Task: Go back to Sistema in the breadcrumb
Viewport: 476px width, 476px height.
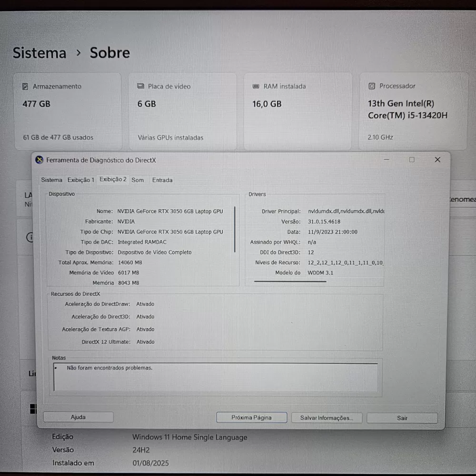Action: point(40,53)
